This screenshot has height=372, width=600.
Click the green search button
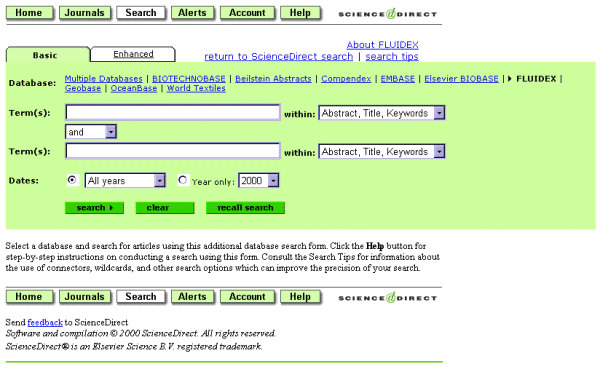tap(94, 208)
